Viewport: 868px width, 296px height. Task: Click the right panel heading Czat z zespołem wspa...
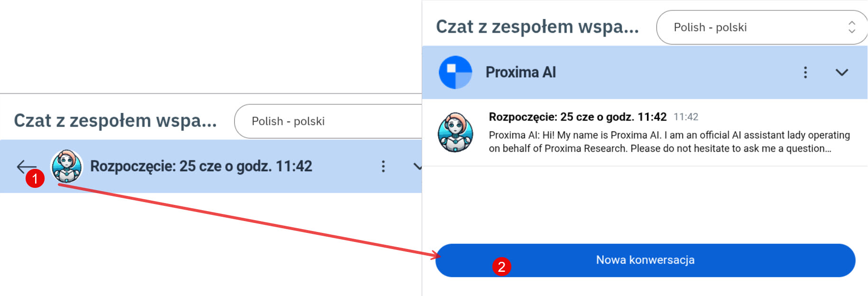coord(537,27)
